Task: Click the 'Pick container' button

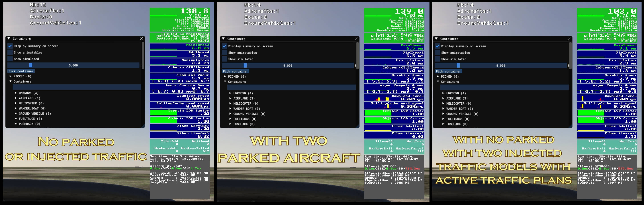Action: click(x=21, y=71)
